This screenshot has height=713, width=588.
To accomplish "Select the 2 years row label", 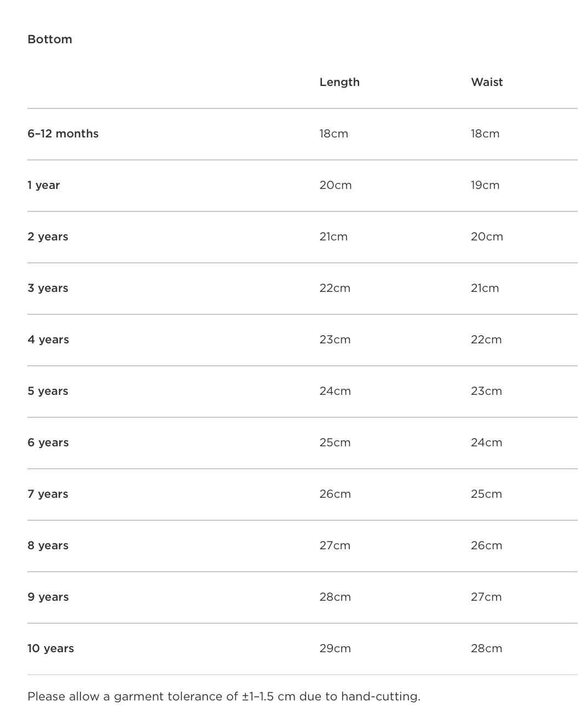I will (48, 237).
